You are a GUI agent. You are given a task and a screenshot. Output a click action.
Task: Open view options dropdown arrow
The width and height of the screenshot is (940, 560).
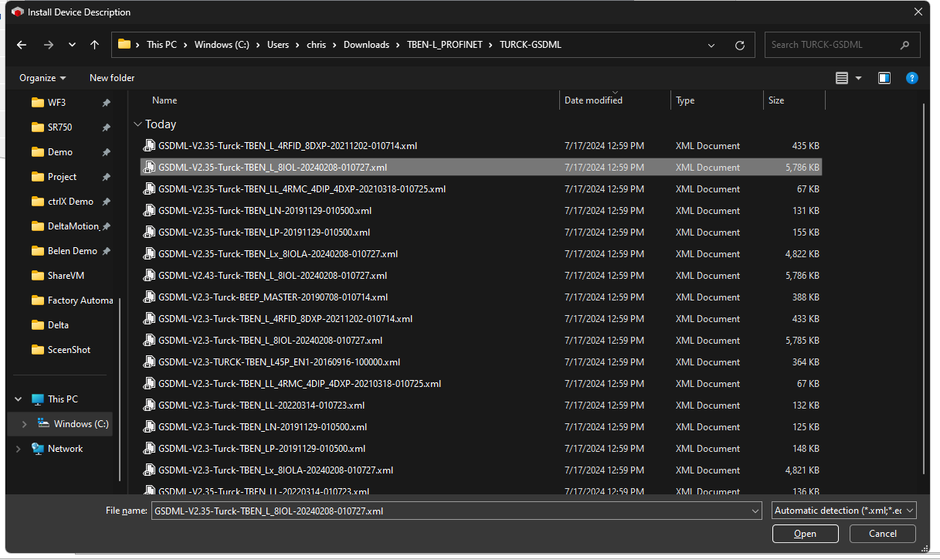[x=858, y=78]
